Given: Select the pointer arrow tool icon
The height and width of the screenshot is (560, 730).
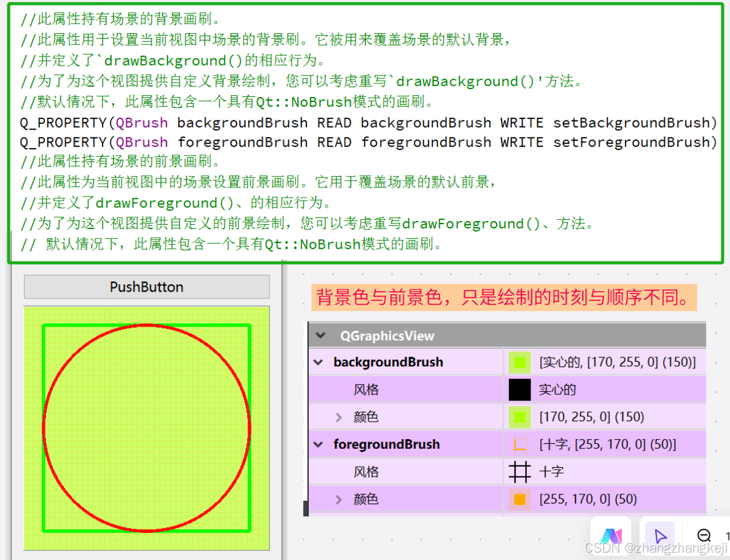Looking at the screenshot, I should [660, 536].
